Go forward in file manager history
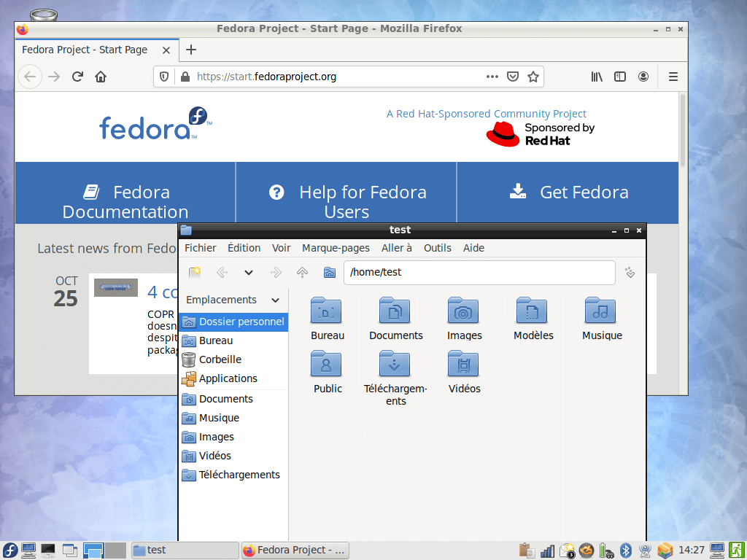 tap(276, 273)
